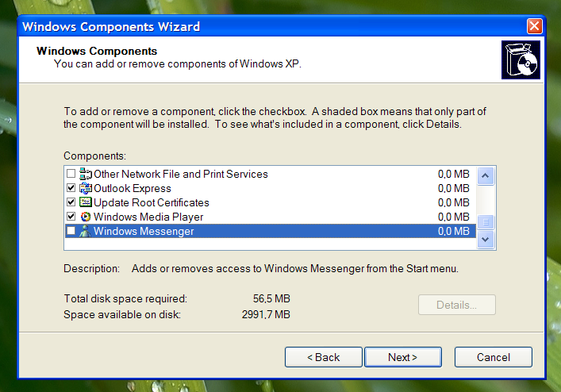
Task: Click the components list scrollbar thumb
Action: (x=486, y=222)
